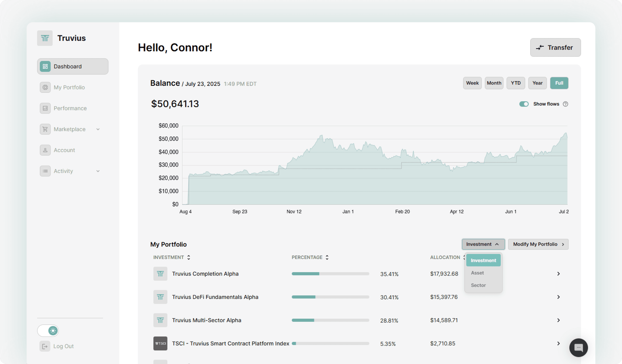Choose Sector from dropdown list
Screen dimensions: 622x364
478,285
